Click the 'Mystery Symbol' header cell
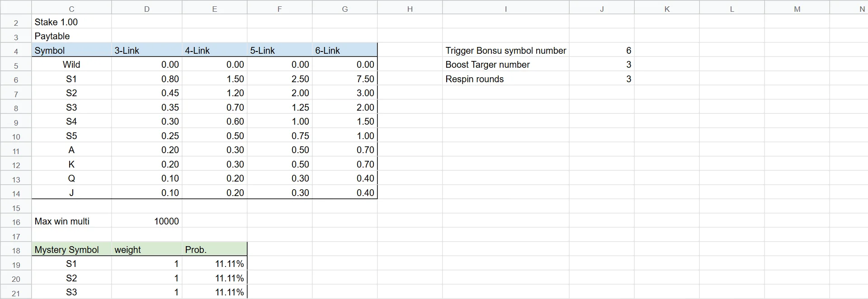The width and height of the screenshot is (868, 299). tap(71, 250)
